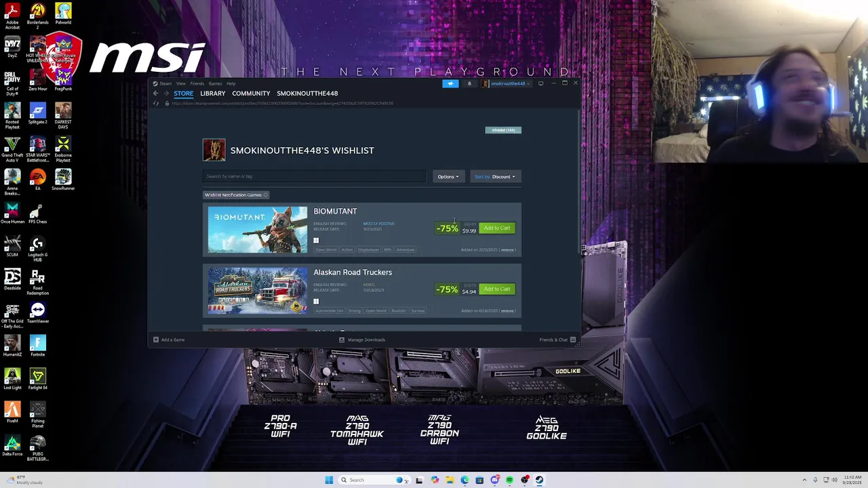Remove Alaskan Road Truckers from wishlist
The width and height of the screenshot is (868, 488).
point(507,310)
